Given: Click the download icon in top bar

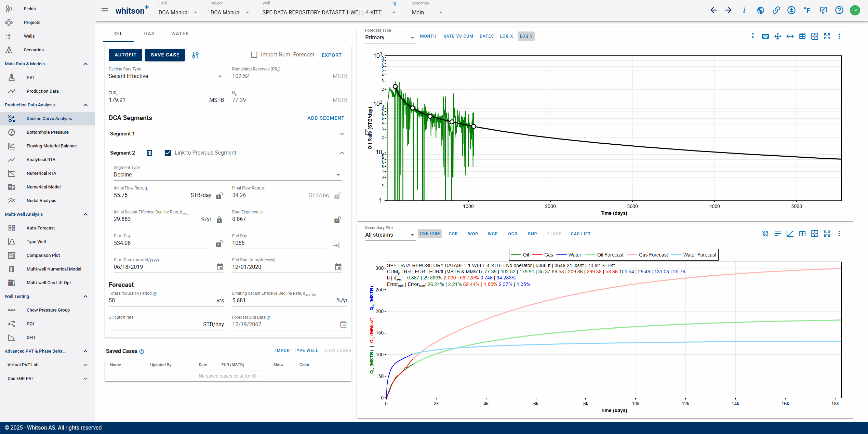Looking at the screenshot, I should pyautogui.click(x=791, y=10).
